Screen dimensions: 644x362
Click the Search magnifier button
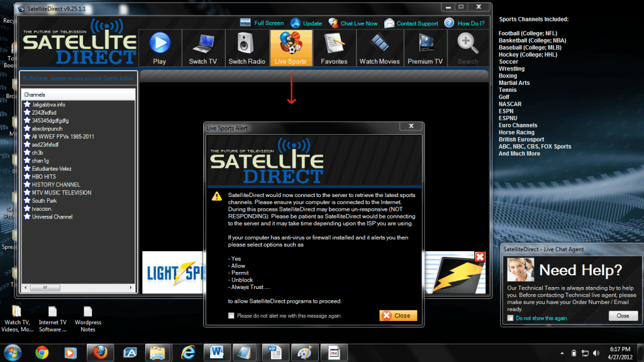[468, 48]
